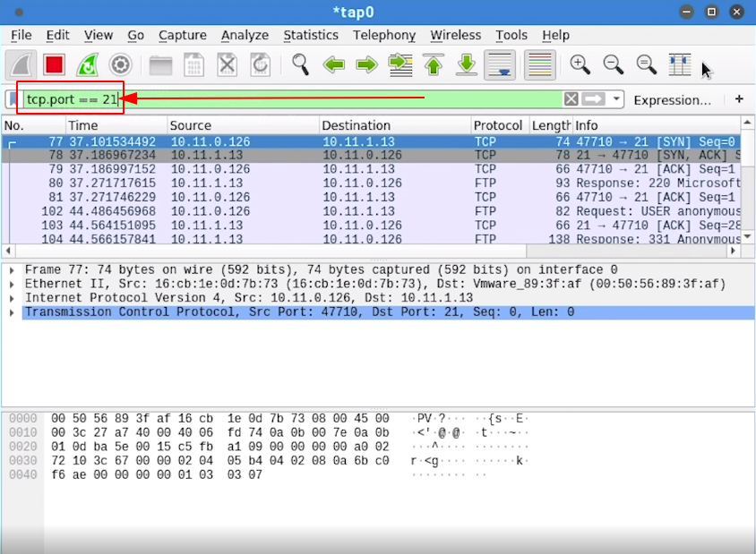Add a filter button with plus
The height and width of the screenshot is (554, 756).
click(739, 99)
